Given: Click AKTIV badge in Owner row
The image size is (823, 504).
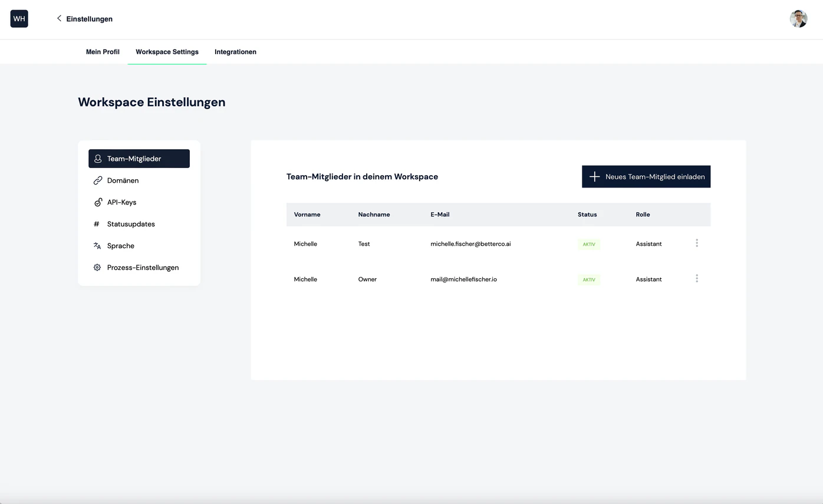Looking at the screenshot, I should [589, 280].
